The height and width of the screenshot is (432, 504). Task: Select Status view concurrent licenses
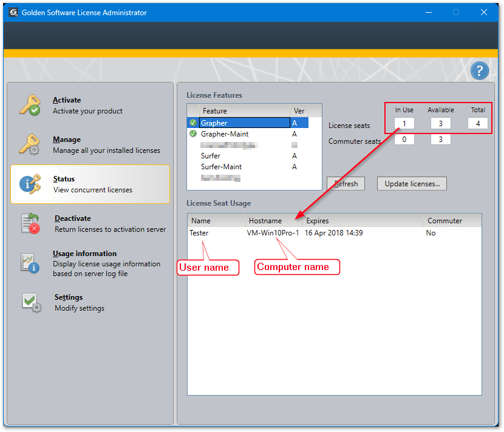[90, 184]
